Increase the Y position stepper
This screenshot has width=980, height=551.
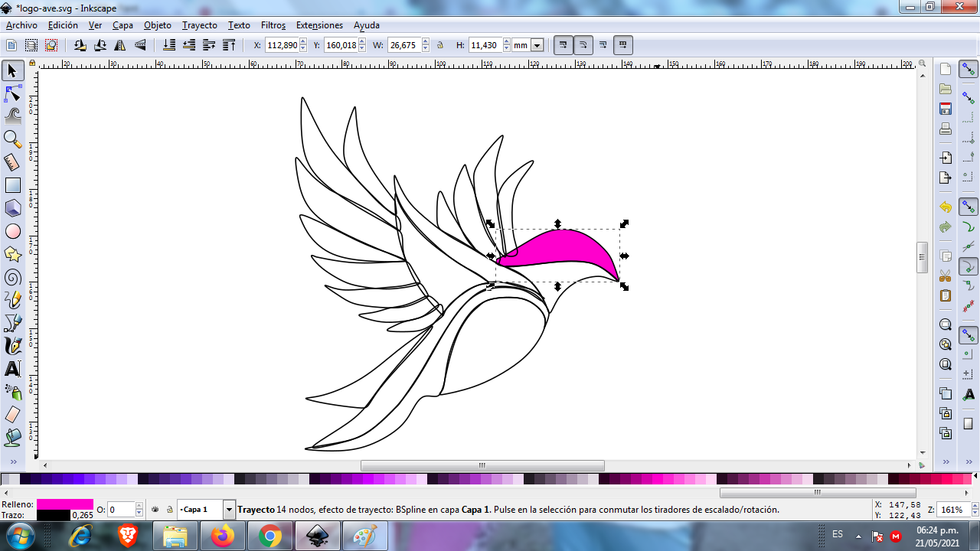pyautogui.click(x=362, y=41)
